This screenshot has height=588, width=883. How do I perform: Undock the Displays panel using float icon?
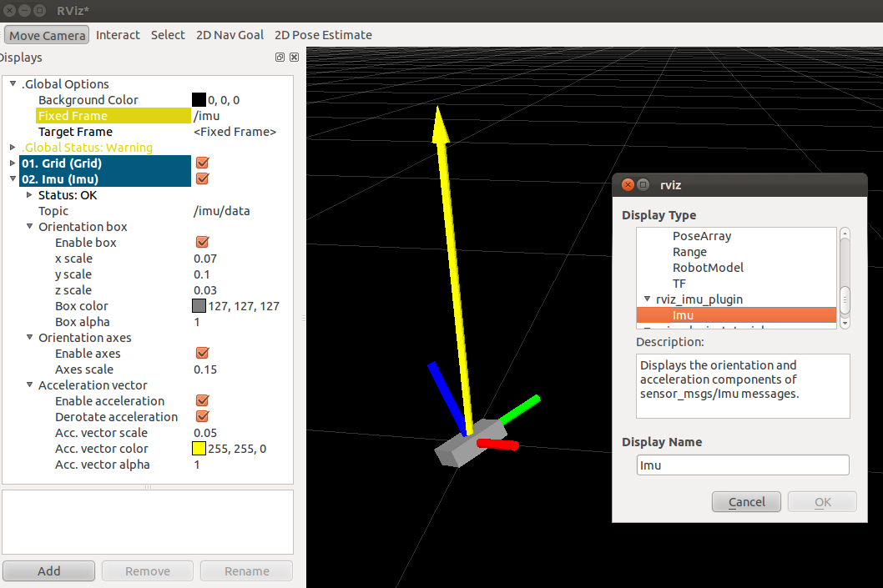pyautogui.click(x=280, y=58)
